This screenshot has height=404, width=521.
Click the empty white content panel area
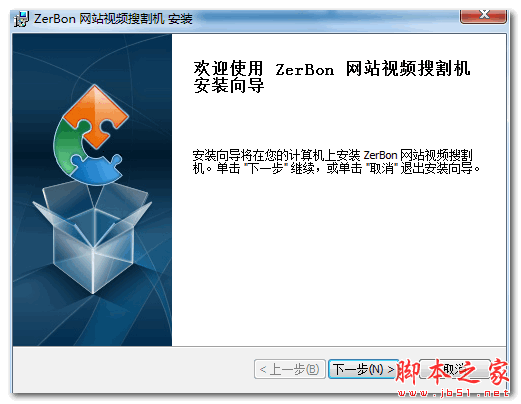click(338, 260)
